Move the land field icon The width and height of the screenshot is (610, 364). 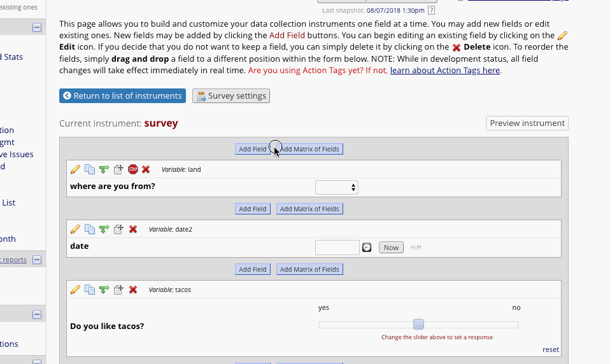118,169
